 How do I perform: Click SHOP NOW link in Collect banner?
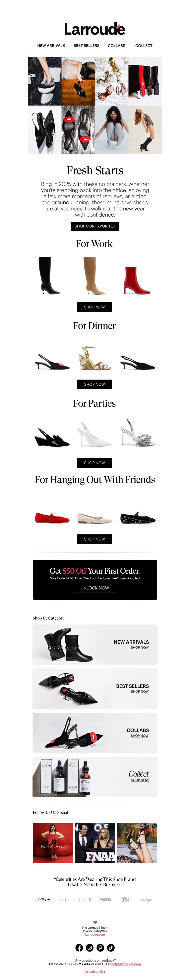pyautogui.click(x=140, y=780)
